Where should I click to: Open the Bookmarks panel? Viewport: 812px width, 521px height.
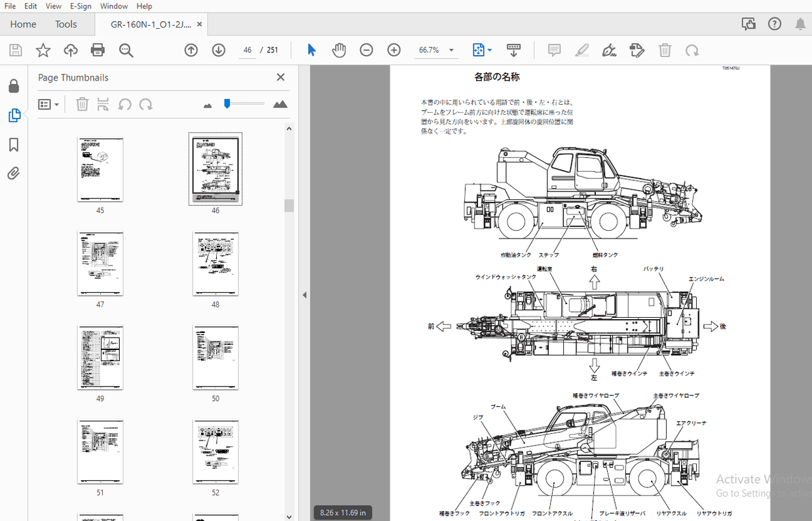click(14, 144)
